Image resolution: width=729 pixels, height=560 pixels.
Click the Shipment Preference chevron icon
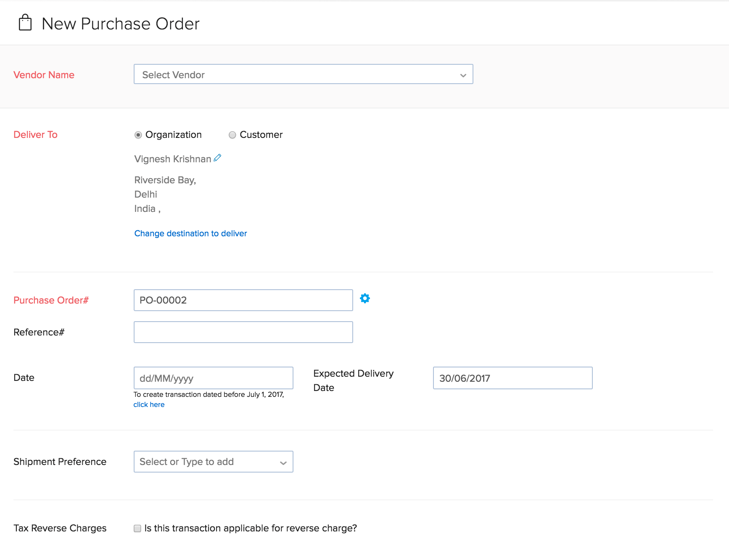pos(283,462)
